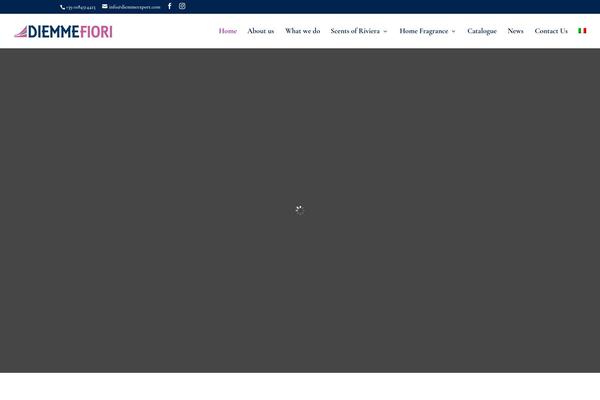Open the Scents of Riviera menu
Viewport: 600px width, 400px height.
(x=355, y=31)
